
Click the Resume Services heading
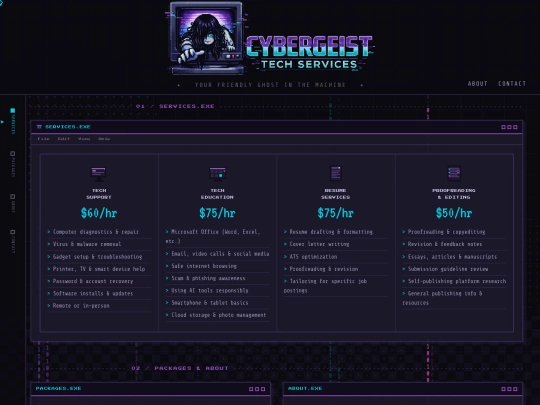(x=336, y=194)
